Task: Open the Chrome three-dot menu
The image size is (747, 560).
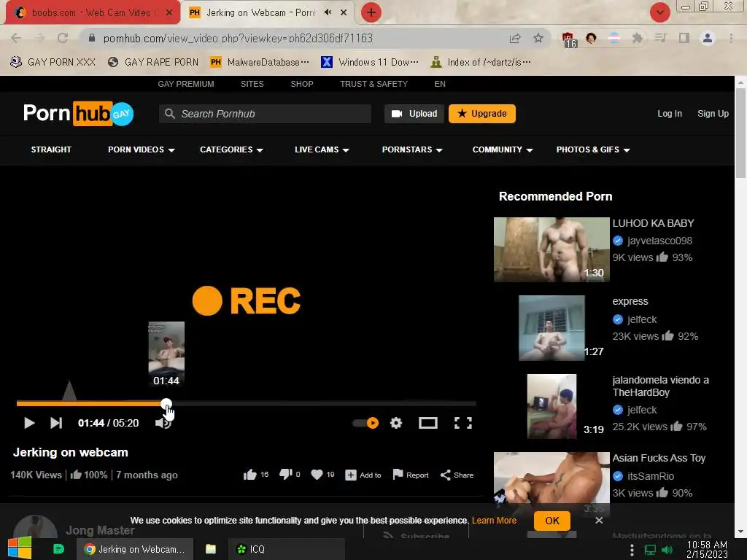Action: [731, 38]
